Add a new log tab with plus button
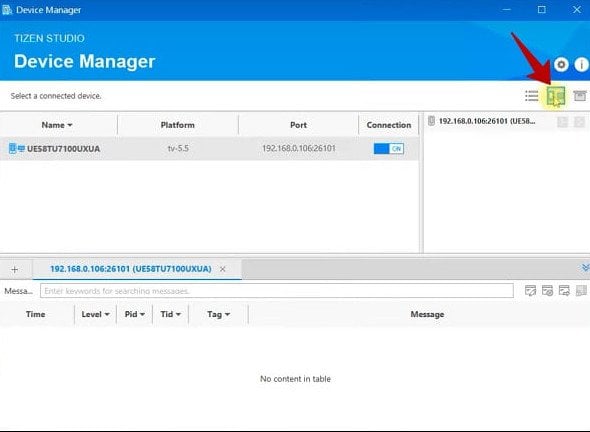This screenshot has width=590, height=432. coord(15,269)
